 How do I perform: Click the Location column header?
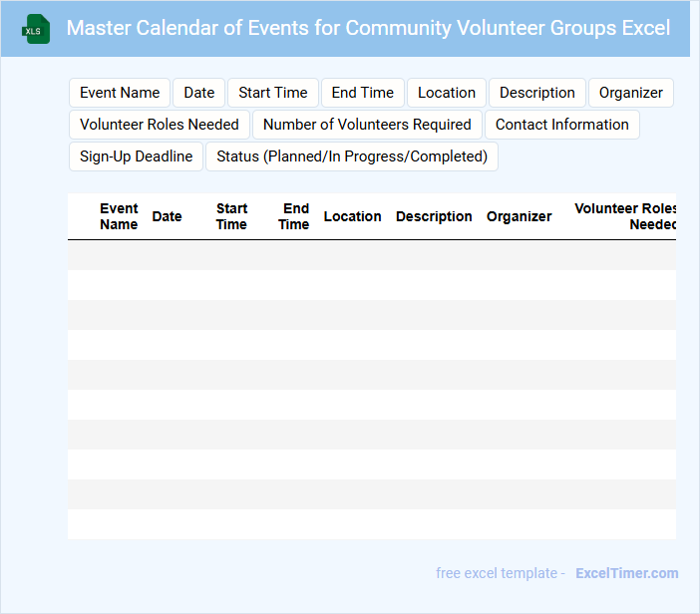[x=352, y=216]
